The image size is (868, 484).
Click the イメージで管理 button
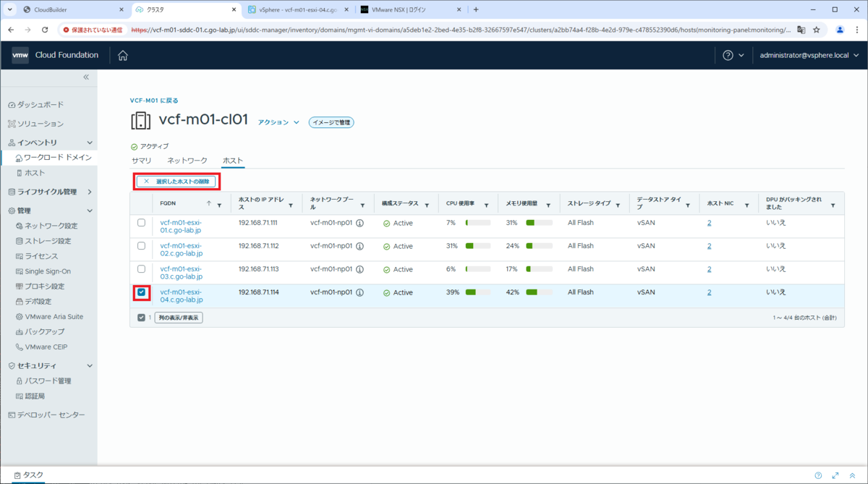click(x=331, y=122)
